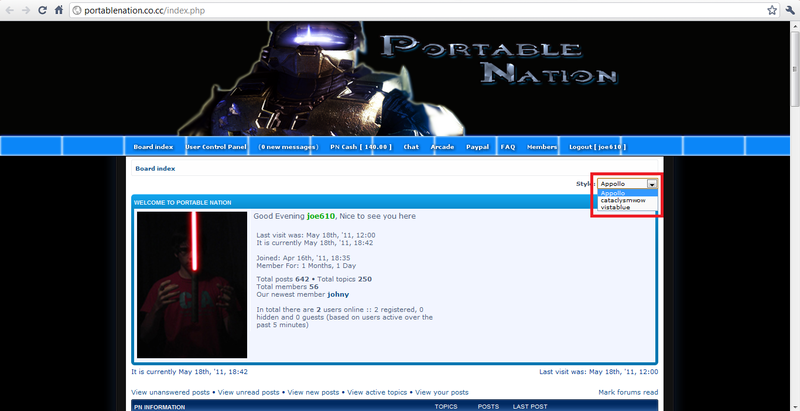Screen dimensions: 800x411
Task: Pick the vistablue style option
Action: point(628,207)
